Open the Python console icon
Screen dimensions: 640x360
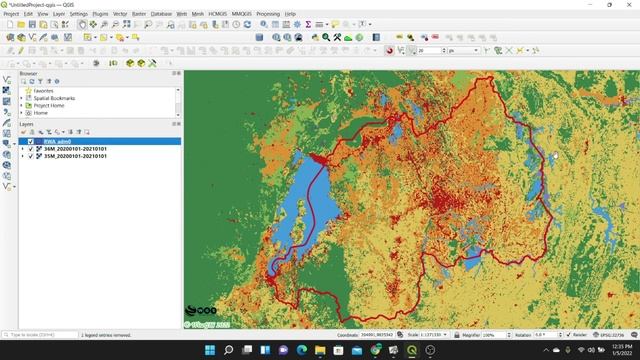tap(315, 38)
